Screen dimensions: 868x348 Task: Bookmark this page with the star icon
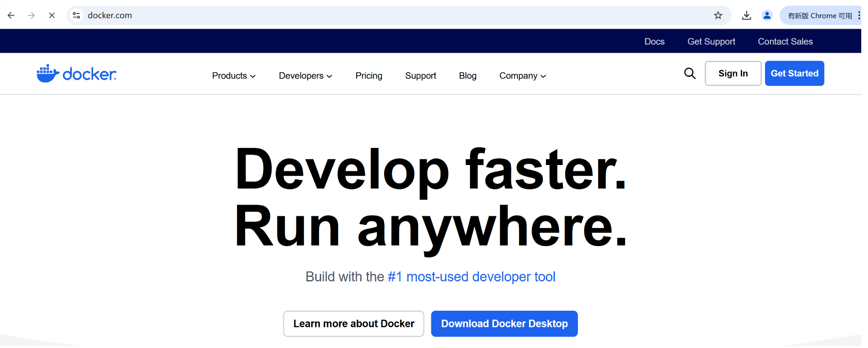point(718,15)
